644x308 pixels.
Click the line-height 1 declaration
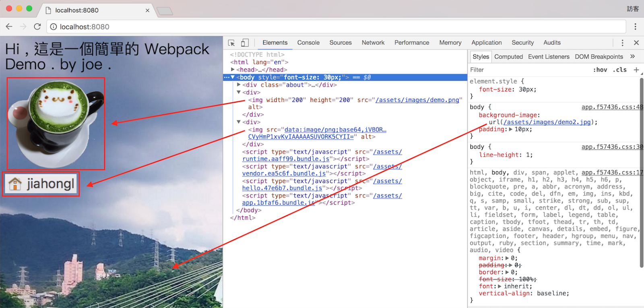click(506, 155)
